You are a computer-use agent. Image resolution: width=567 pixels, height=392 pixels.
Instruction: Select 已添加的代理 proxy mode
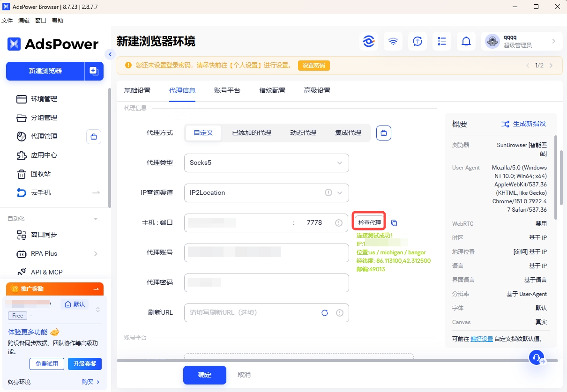pyautogui.click(x=252, y=133)
